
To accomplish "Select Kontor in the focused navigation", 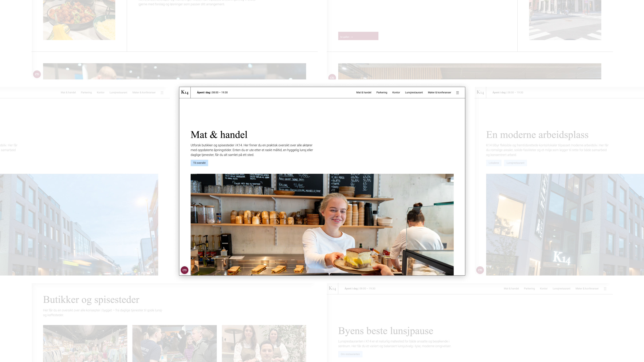I will point(396,93).
